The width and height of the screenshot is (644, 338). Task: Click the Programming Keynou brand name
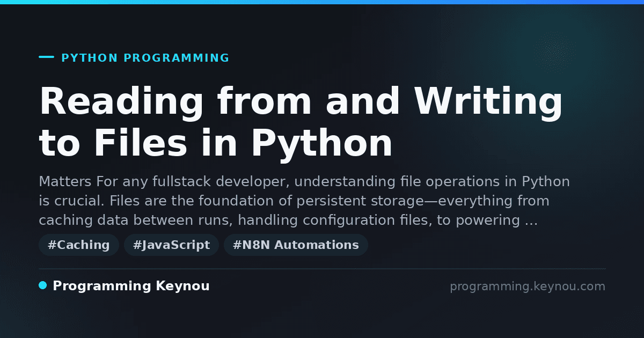point(131,286)
